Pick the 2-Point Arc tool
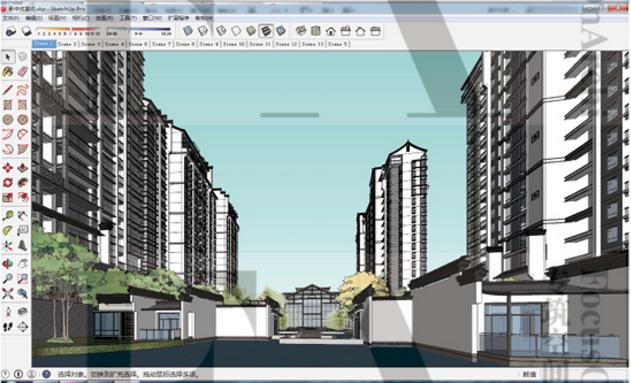631x383 pixels. (x=23, y=134)
